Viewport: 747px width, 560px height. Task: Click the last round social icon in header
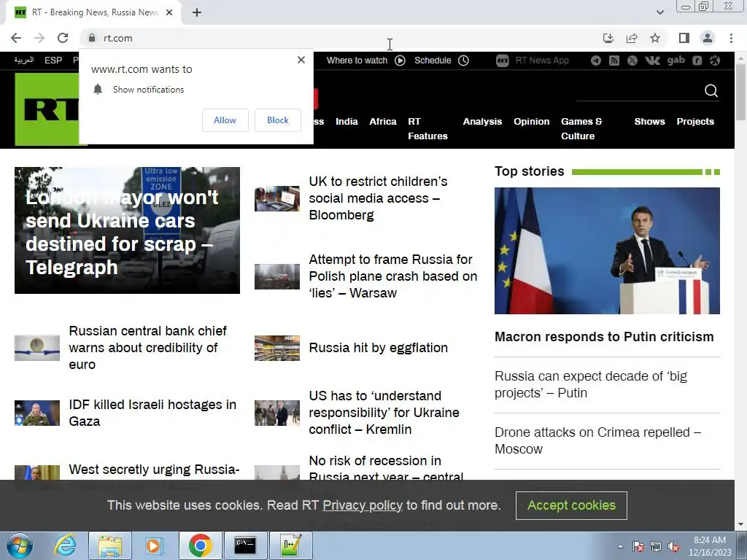point(715,61)
